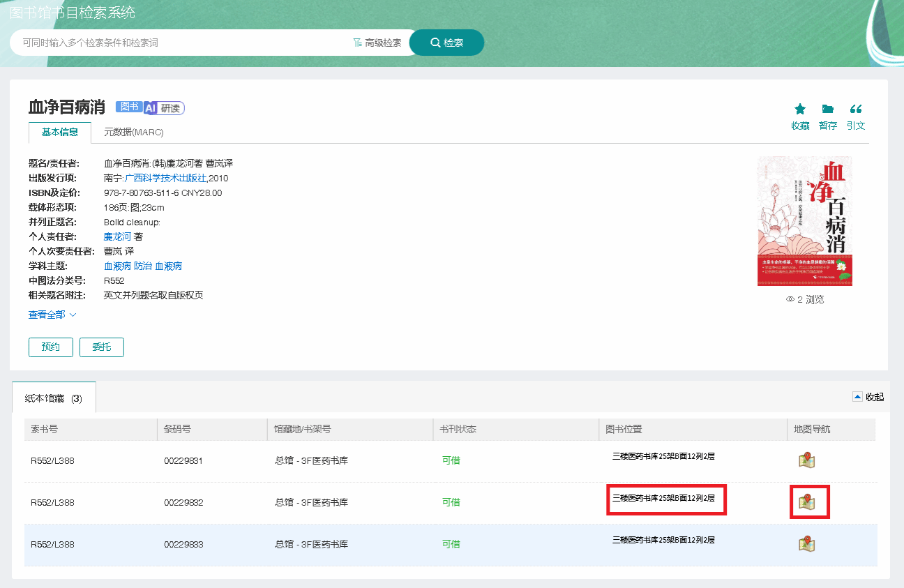Click the 引文 quote icon

pos(856,110)
